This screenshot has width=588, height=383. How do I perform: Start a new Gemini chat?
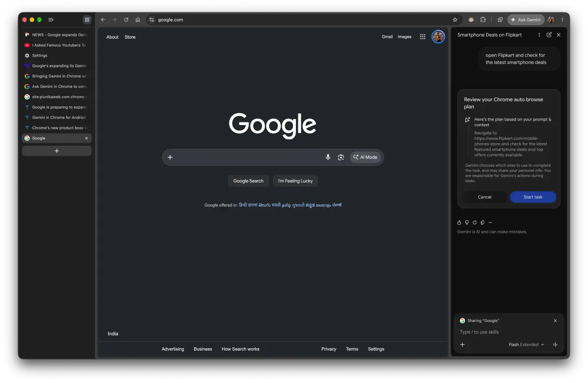click(x=549, y=35)
